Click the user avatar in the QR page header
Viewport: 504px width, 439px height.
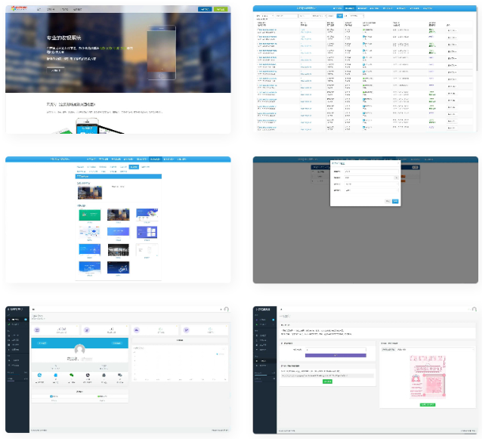474,309
